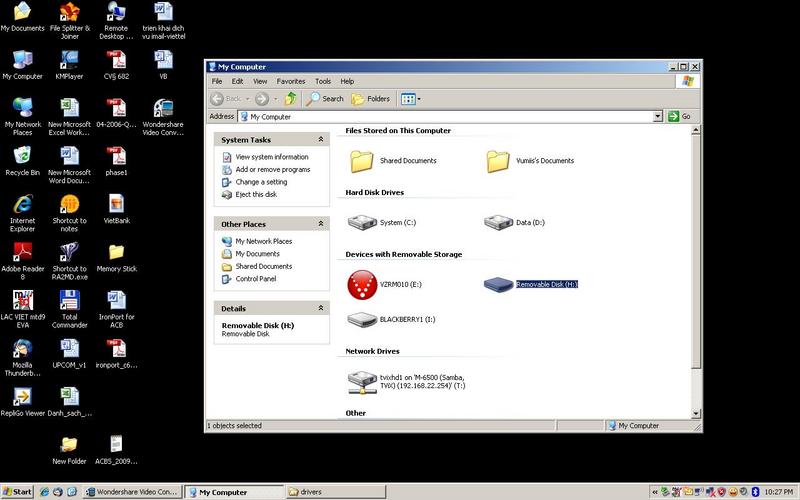This screenshot has height=500, width=800.
Task: Open the Shared Documents folder icon
Action: click(361, 160)
